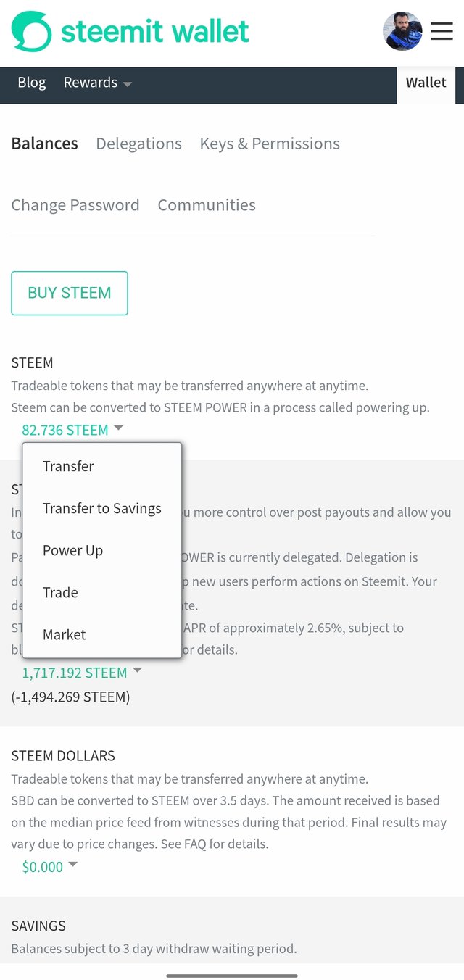The width and height of the screenshot is (464, 980).
Task: Expand the 82.736 STEEM balance dropdown
Action: click(72, 430)
